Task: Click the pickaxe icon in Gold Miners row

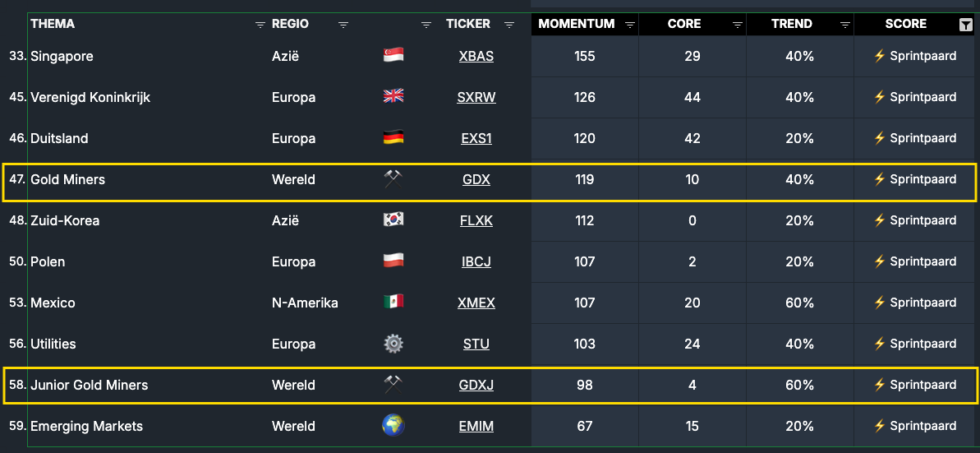Action: (393, 179)
